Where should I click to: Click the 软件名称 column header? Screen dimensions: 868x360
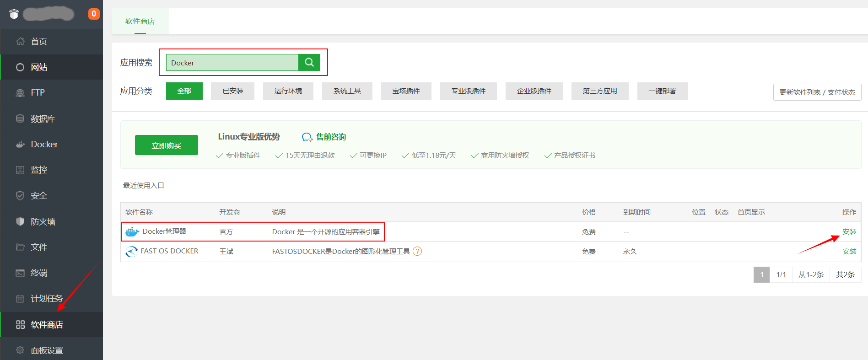click(x=139, y=212)
